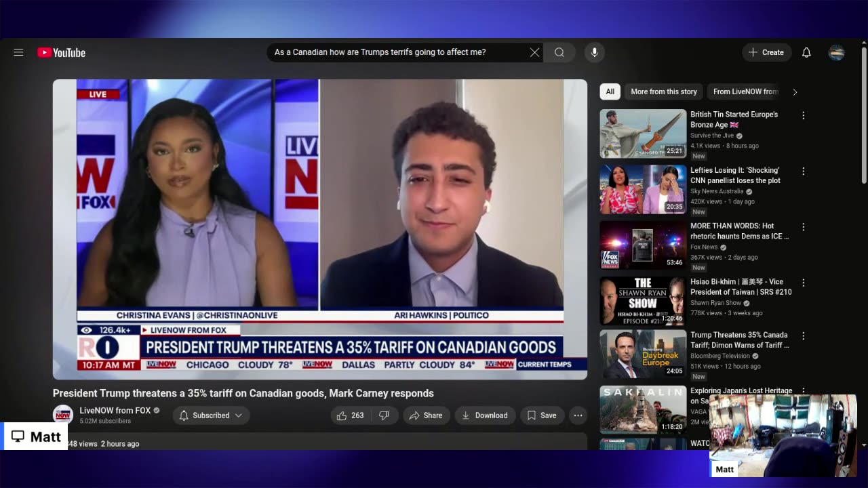This screenshot has height=488, width=868.
Task: Open the Create menu
Action: coord(767,52)
